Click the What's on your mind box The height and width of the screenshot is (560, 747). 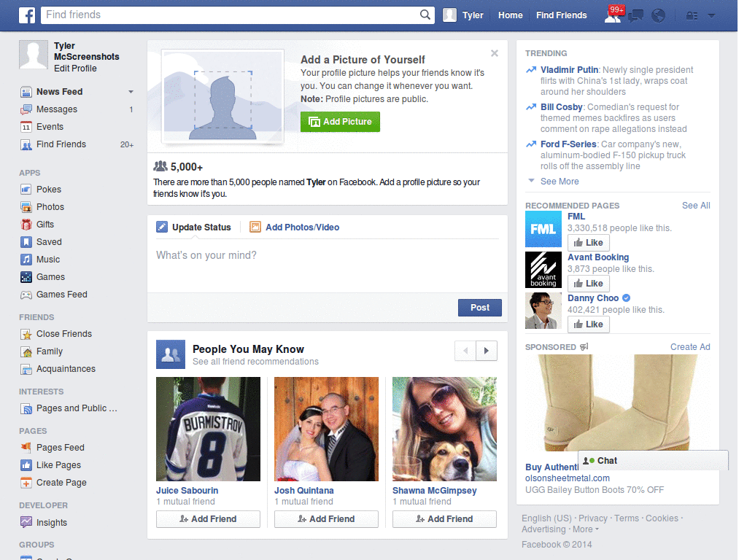pyautogui.click(x=328, y=267)
